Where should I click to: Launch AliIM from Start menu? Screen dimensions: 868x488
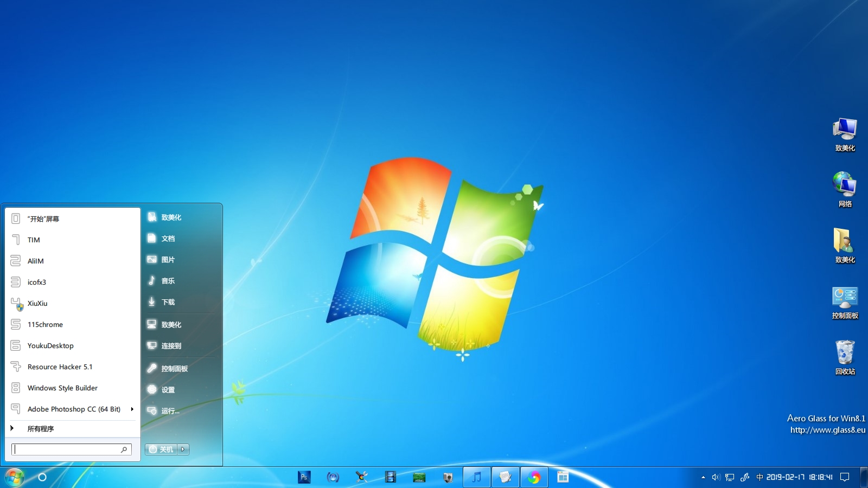click(73, 261)
